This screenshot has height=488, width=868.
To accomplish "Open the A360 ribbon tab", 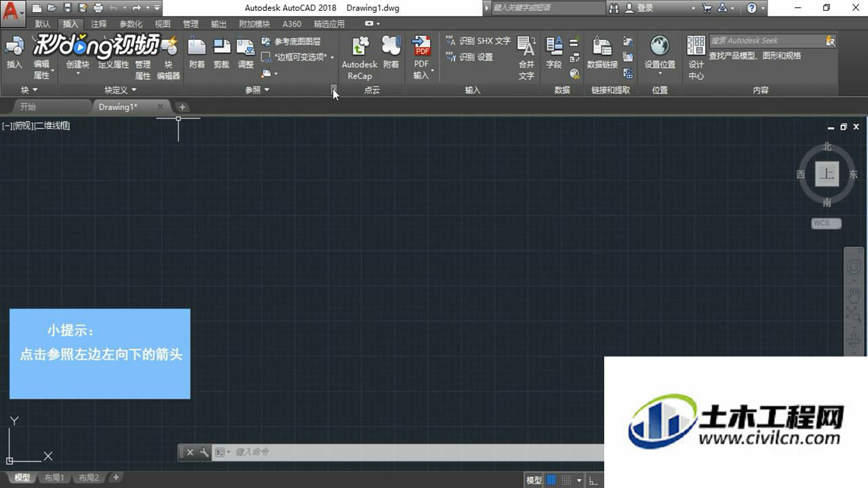I will tap(292, 24).
